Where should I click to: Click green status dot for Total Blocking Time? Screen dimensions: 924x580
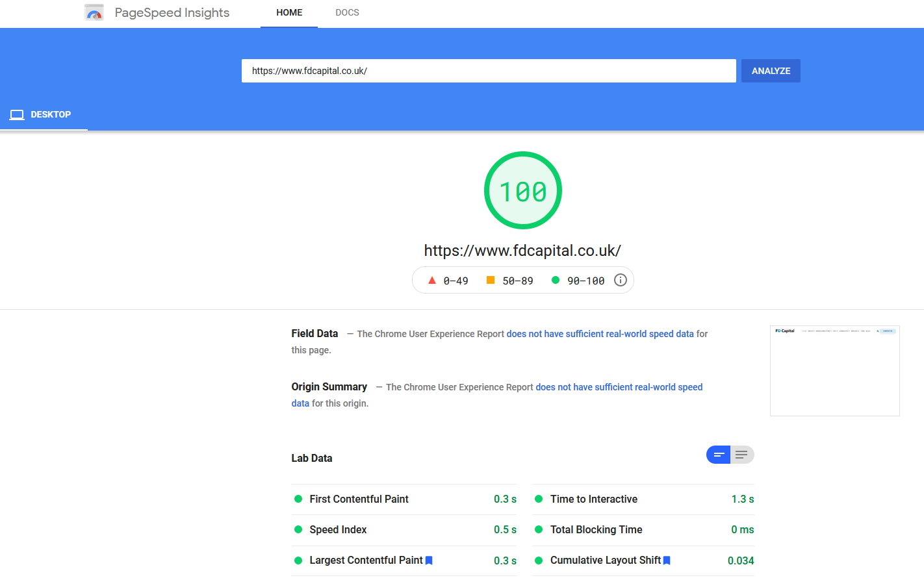click(x=539, y=529)
